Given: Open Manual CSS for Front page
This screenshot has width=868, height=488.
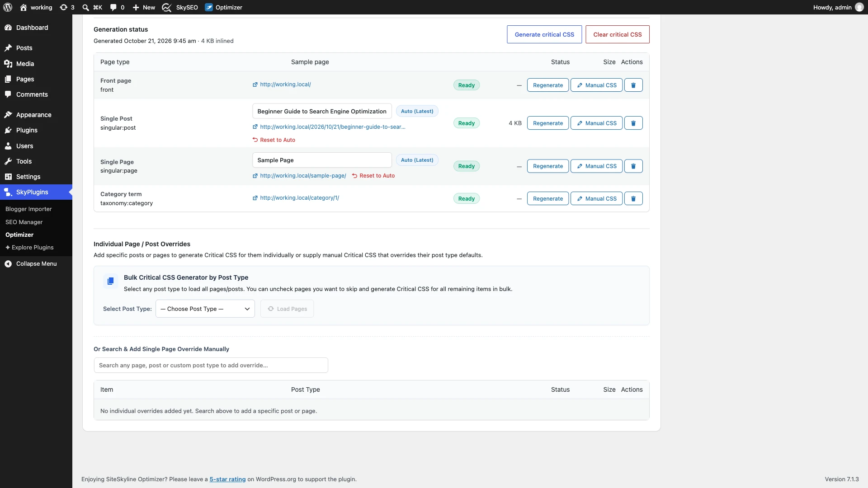Looking at the screenshot, I should point(597,85).
